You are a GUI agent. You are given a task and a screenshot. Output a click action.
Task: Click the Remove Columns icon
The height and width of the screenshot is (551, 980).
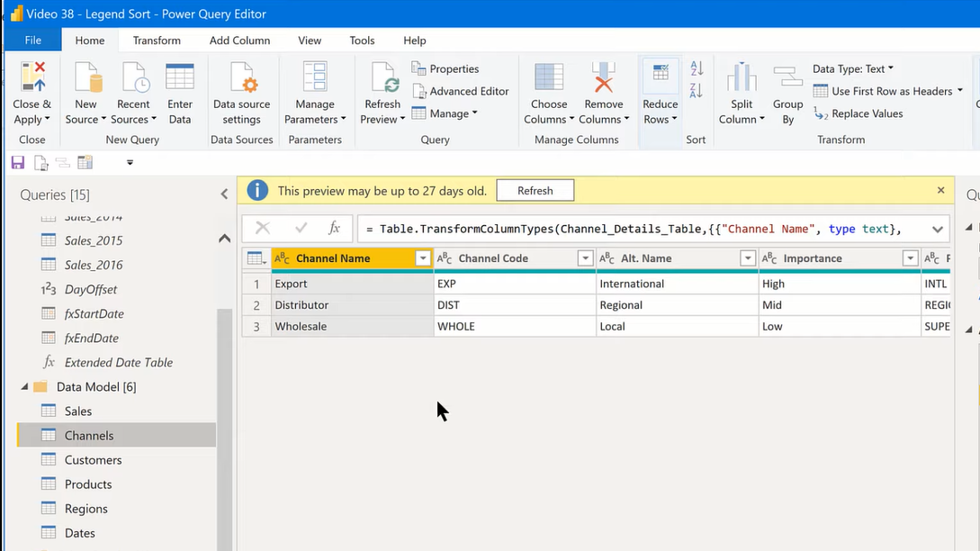(603, 77)
